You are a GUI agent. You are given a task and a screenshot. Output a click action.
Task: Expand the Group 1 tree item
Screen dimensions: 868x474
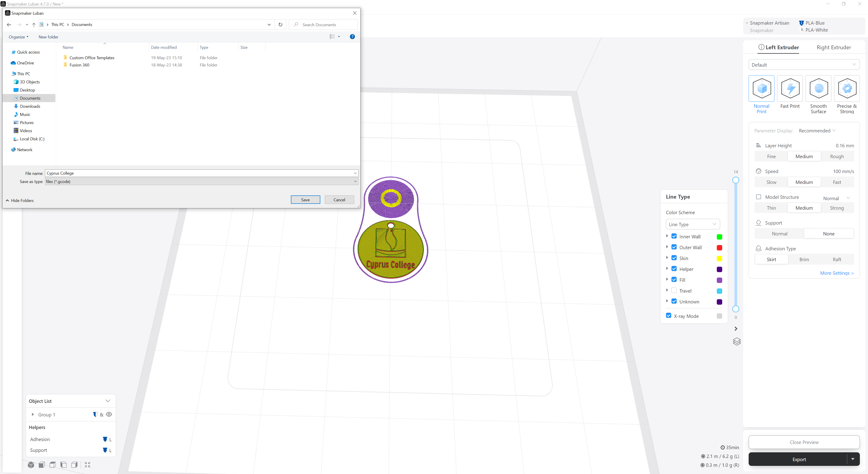click(33, 414)
